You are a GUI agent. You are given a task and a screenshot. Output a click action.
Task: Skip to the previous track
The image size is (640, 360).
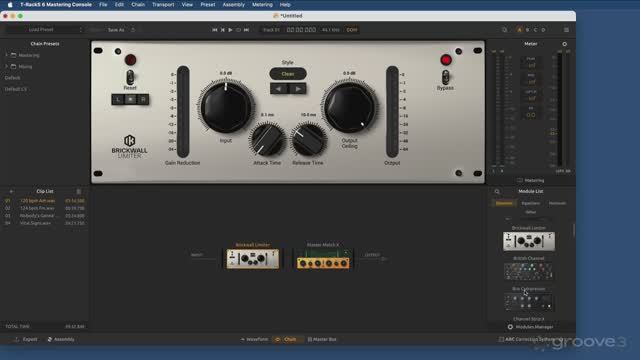tap(215, 30)
